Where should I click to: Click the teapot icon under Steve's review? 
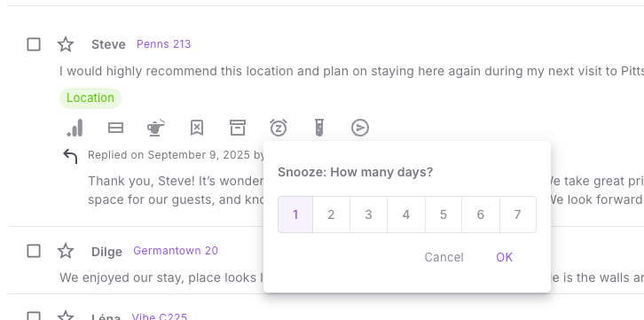coord(156,128)
